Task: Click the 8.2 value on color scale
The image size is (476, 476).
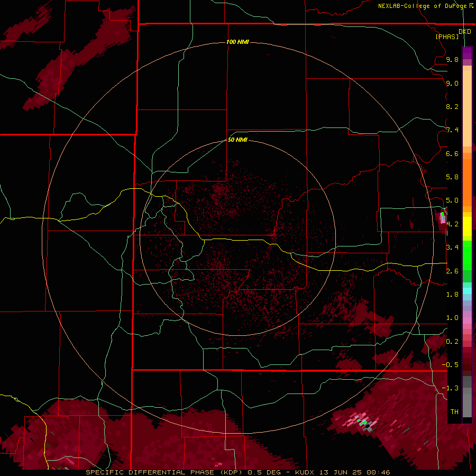Action: point(452,106)
